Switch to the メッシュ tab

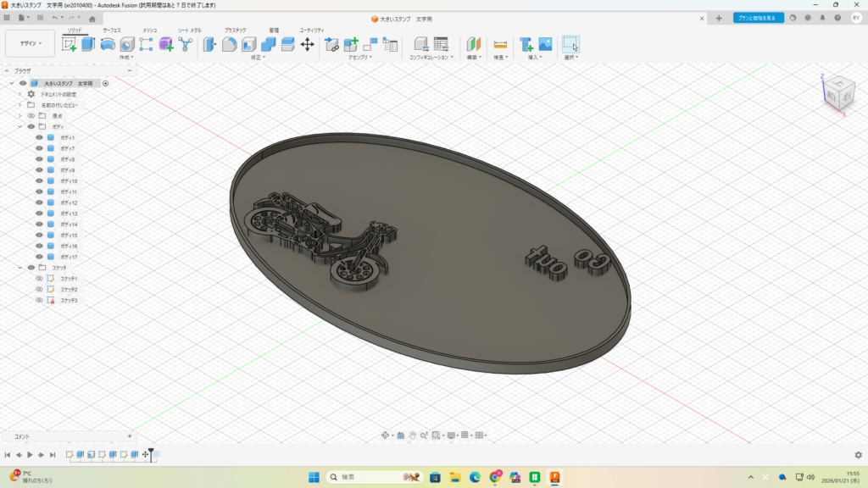pos(149,30)
